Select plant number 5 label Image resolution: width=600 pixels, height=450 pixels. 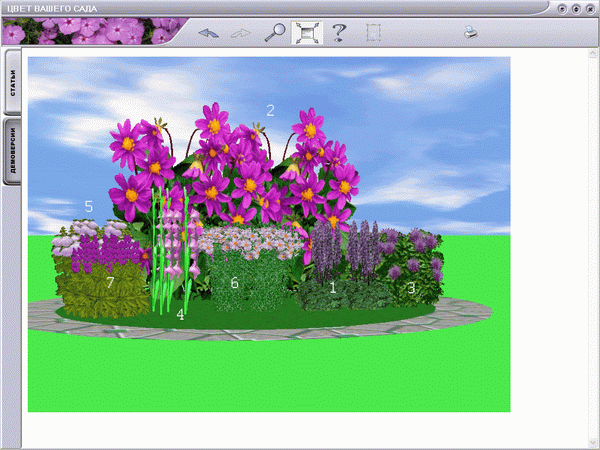point(88,206)
